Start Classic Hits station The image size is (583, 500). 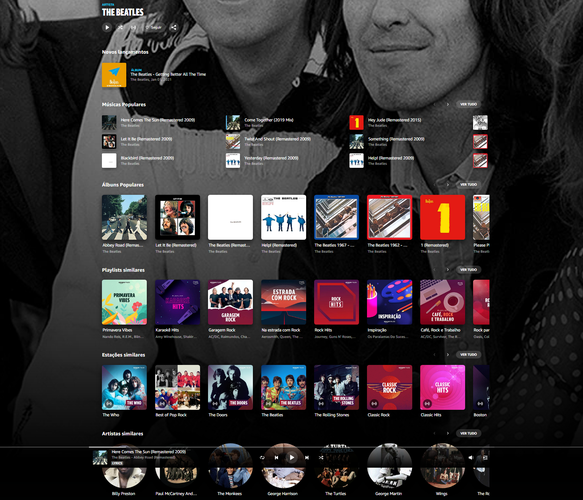tap(442, 387)
